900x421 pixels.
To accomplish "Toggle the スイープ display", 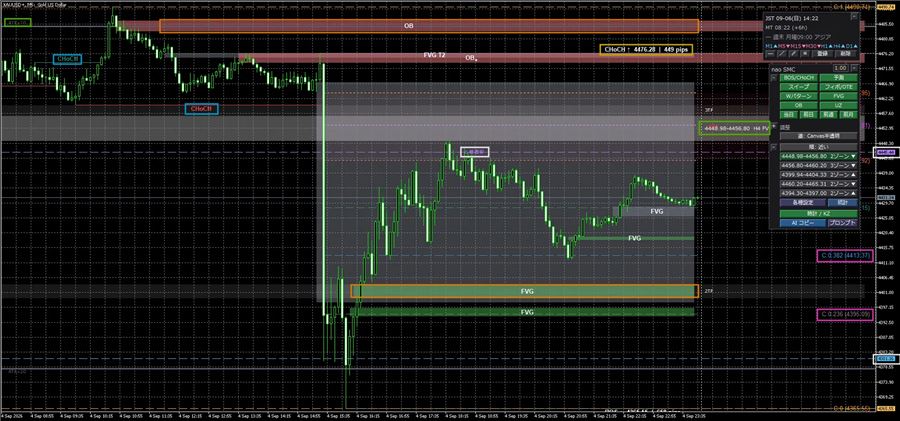I will [799, 87].
